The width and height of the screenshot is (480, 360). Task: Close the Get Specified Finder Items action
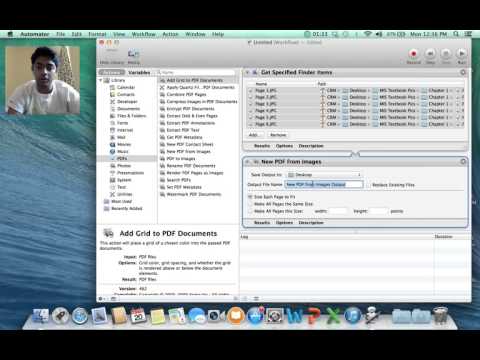click(463, 72)
